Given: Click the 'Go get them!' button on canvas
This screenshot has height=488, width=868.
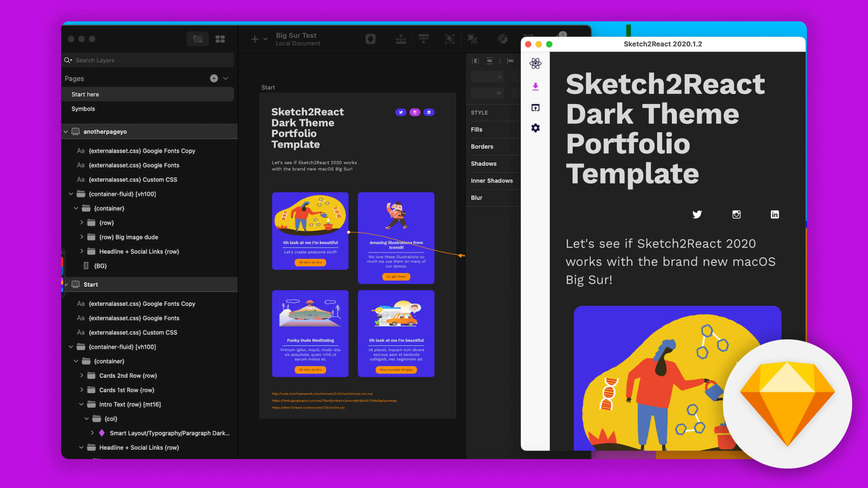Looking at the screenshot, I should (396, 277).
